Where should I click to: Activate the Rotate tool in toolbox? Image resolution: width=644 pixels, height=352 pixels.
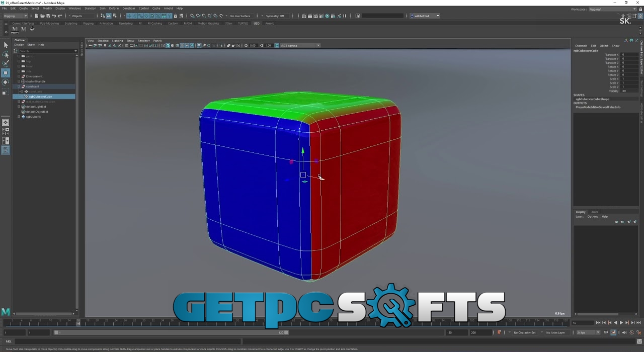[x=6, y=82]
